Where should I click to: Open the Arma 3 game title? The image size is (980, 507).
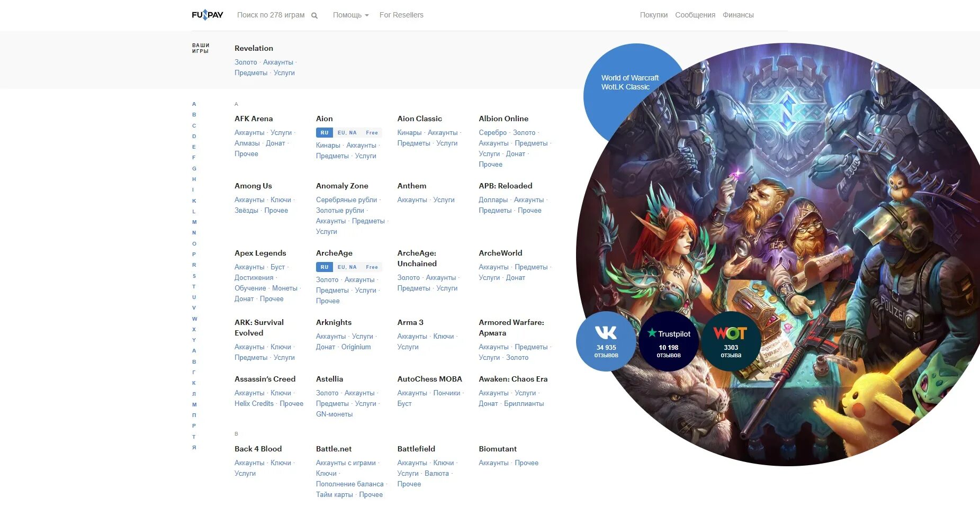[410, 322]
